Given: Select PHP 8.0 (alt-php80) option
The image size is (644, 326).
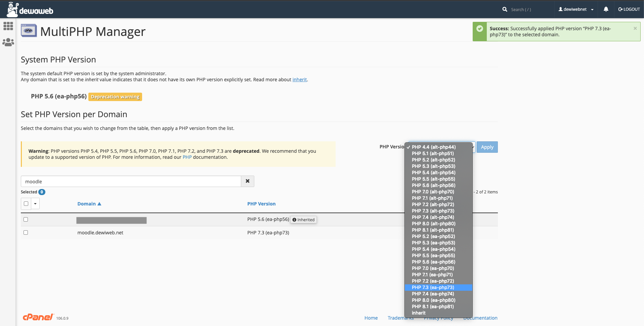Looking at the screenshot, I should pos(438,224).
